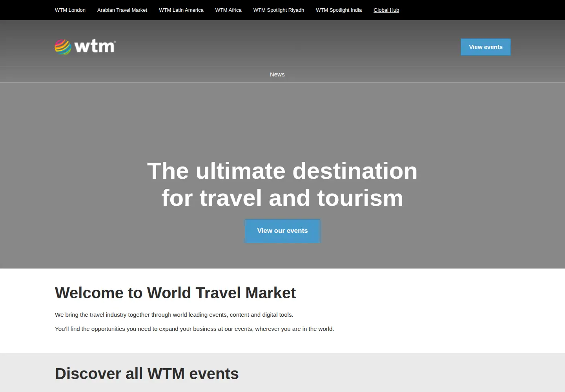Image resolution: width=565 pixels, height=392 pixels.
Task: Open the WTM London link
Action: click(70, 10)
